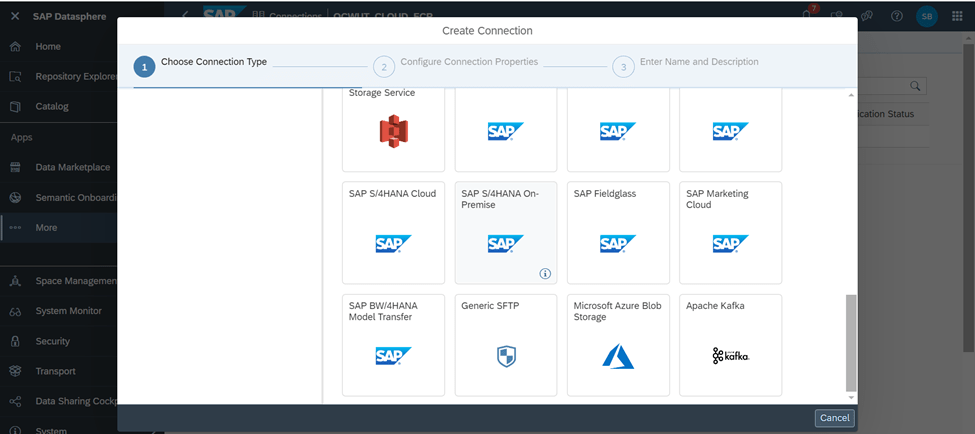Open the Space Management sidebar icon
This screenshot has width=975, height=434.
coord(16,281)
